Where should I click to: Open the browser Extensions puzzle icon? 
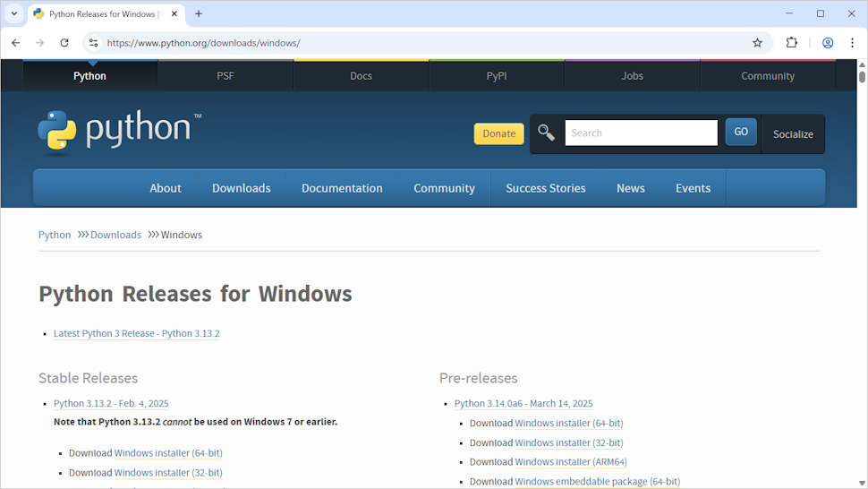pos(791,43)
